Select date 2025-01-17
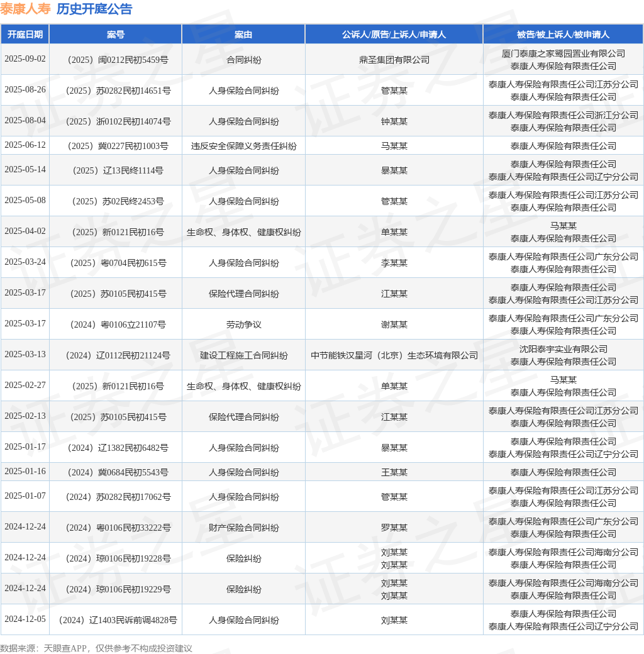The height and width of the screenshot is (654, 644). click(x=25, y=447)
